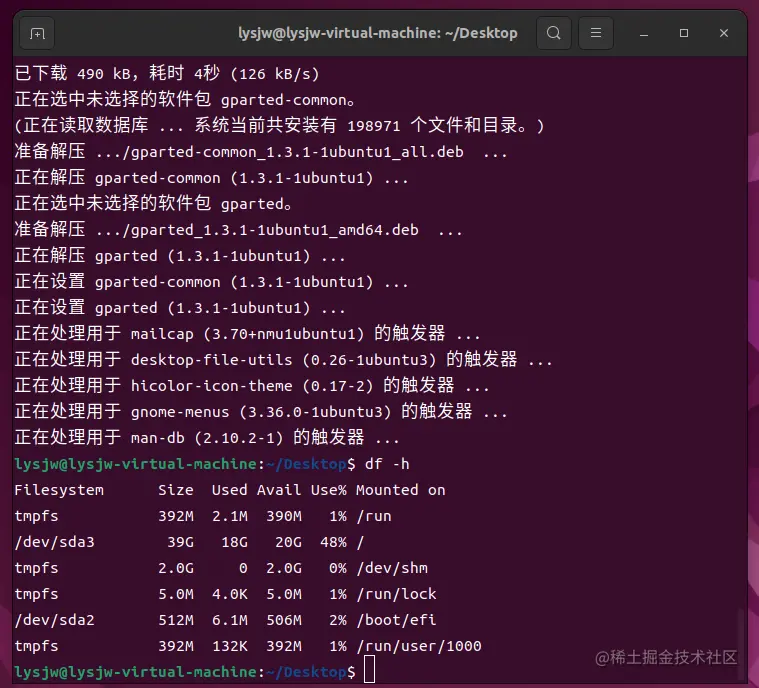Click 'desktop-file-utils (0.26-1ubuntu3)' text
The height and width of the screenshot is (688, 759).
point(284,360)
